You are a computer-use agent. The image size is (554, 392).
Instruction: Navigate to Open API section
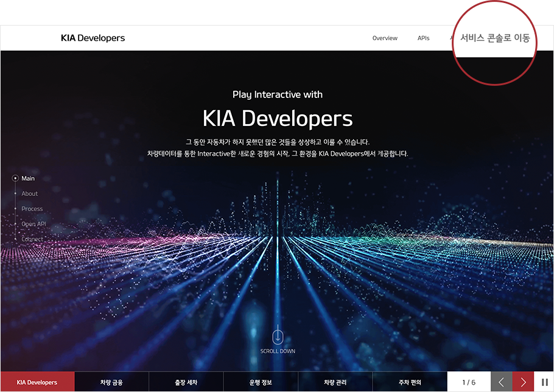(x=33, y=224)
